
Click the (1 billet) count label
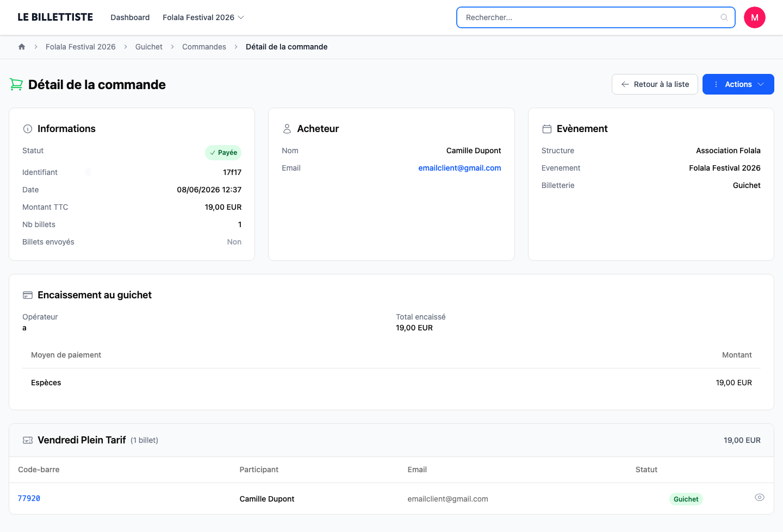click(x=145, y=440)
